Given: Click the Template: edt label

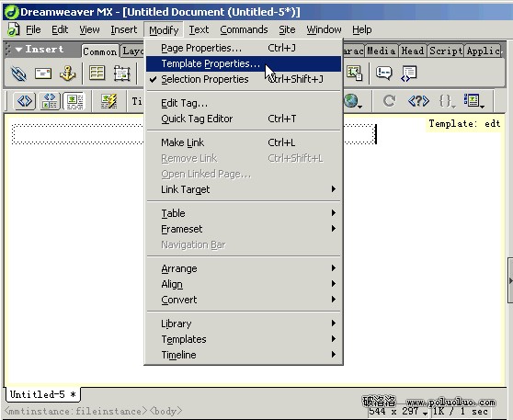Looking at the screenshot, I should point(464,124).
